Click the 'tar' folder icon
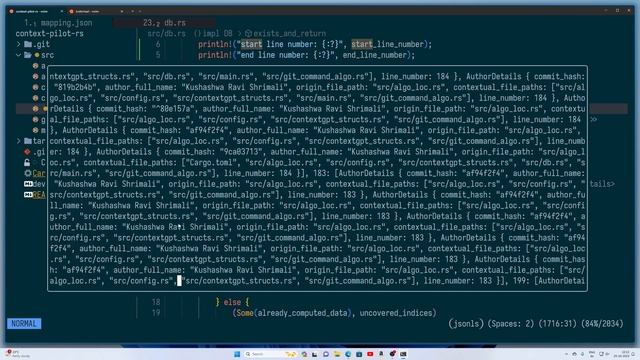 coord(28,141)
